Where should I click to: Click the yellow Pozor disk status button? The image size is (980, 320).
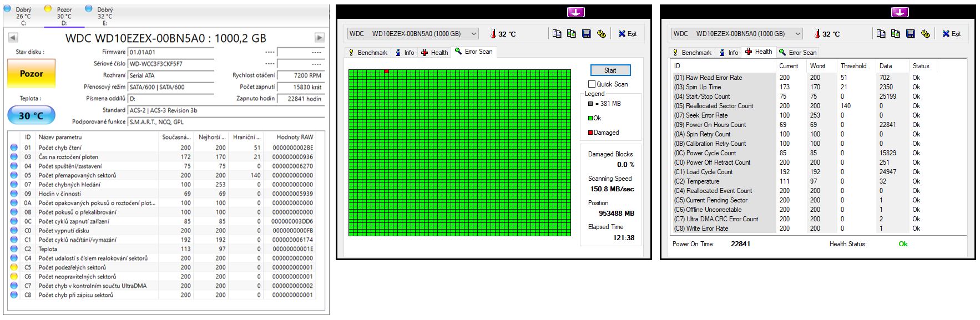click(31, 74)
